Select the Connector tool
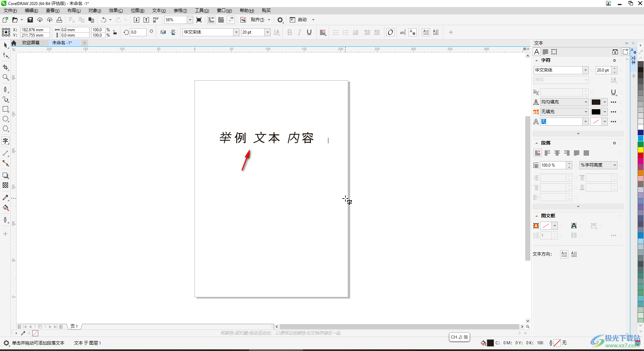 coord(5,163)
